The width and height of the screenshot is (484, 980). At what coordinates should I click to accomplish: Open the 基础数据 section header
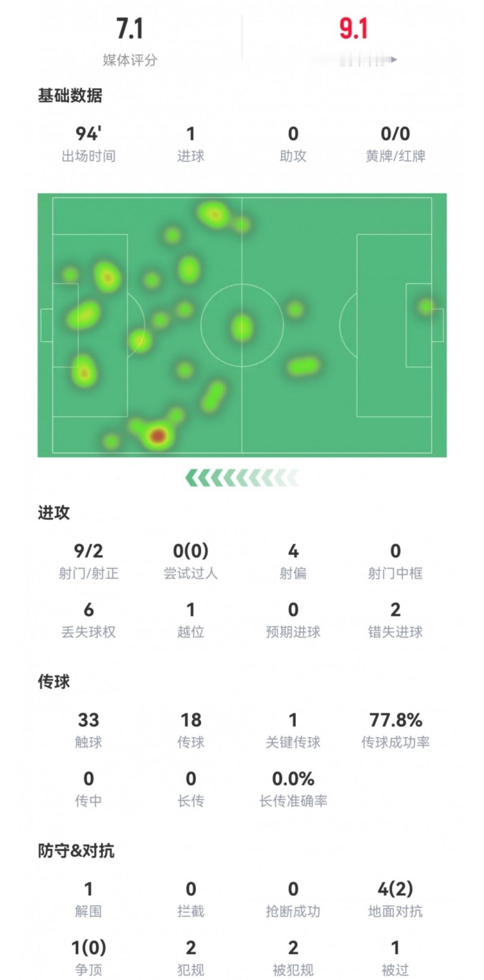[70, 96]
